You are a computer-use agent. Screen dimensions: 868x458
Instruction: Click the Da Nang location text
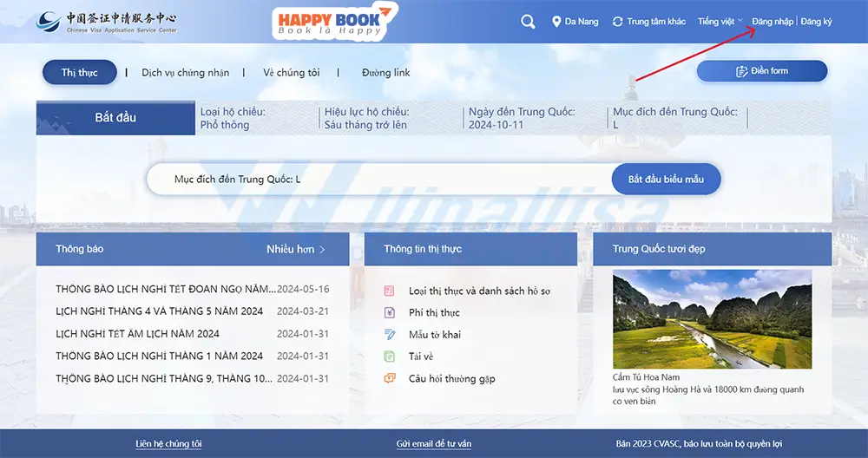582,22
